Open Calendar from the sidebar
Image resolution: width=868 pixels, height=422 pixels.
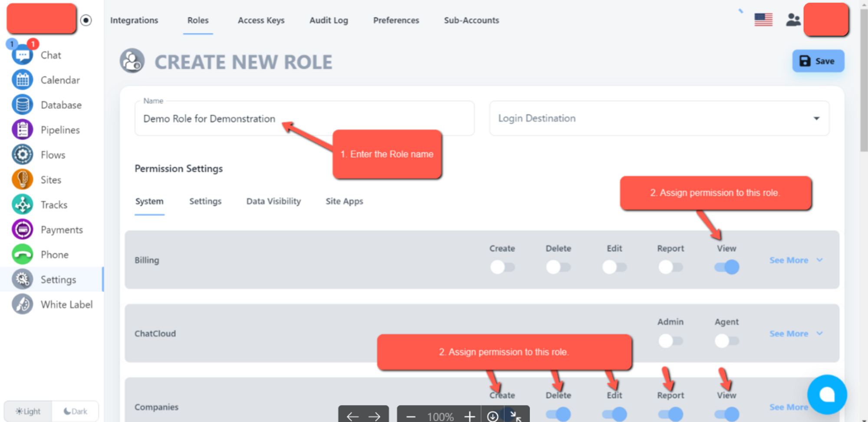click(x=22, y=80)
